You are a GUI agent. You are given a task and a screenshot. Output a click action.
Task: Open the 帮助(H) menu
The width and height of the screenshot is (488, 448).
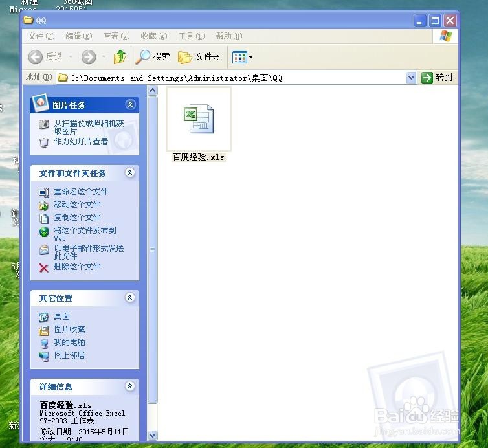tap(229, 36)
